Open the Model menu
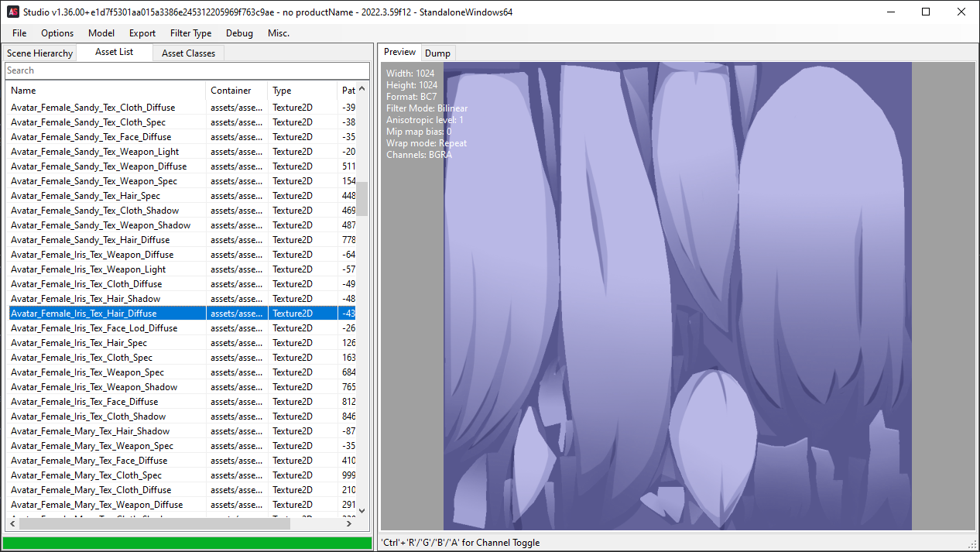The width and height of the screenshot is (980, 552). click(101, 33)
